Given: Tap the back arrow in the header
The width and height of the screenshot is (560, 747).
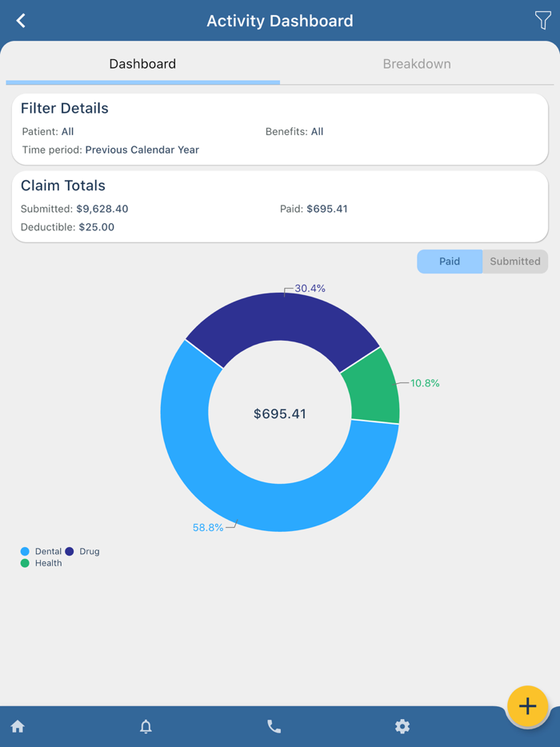Looking at the screenshot, I should [20, 20].
